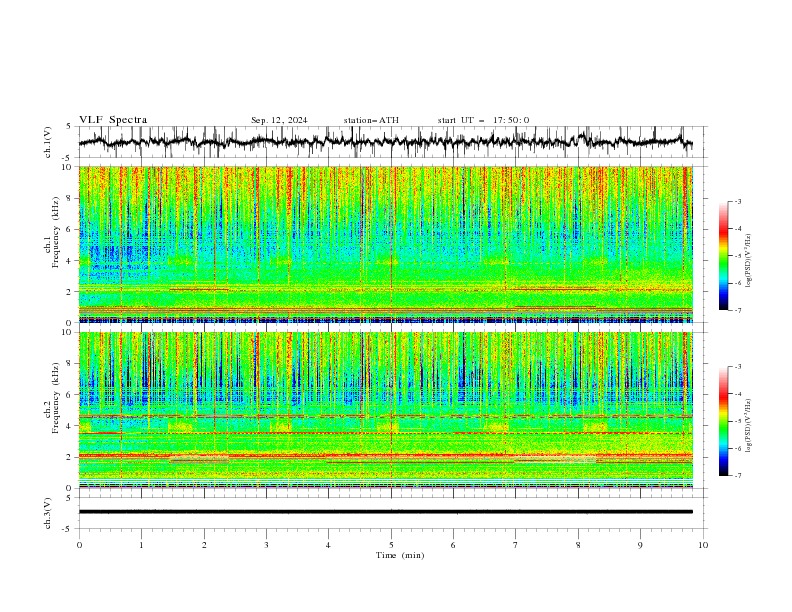Click the 'VLF Spectra' title text
The width and height of the screenshot is (792, 612).
(113, 120)
